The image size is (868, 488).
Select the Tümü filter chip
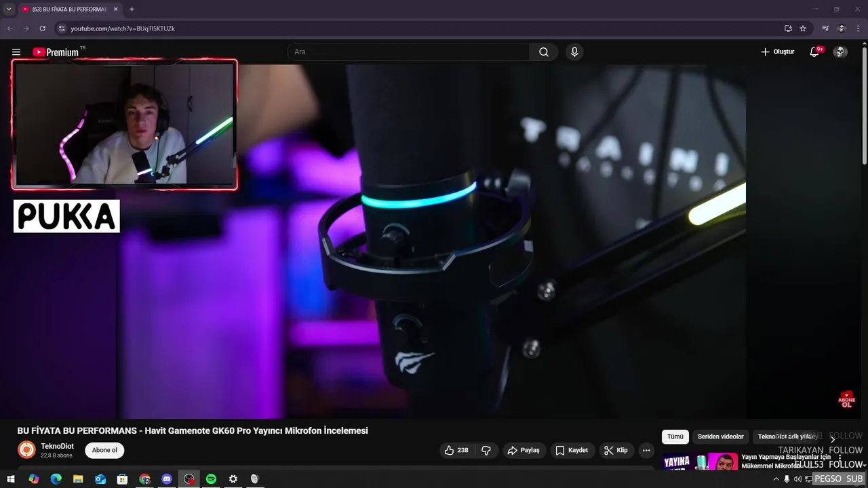[675, 437]
